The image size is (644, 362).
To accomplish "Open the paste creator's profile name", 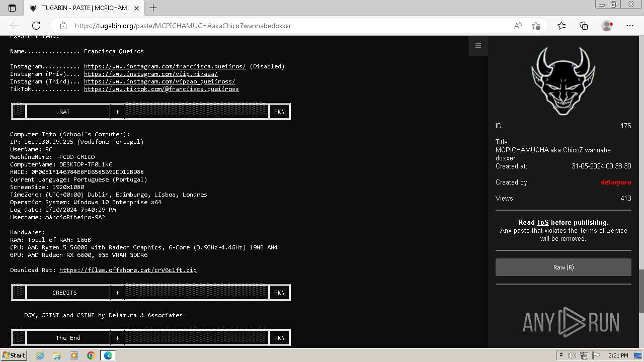I will (616, 182).
